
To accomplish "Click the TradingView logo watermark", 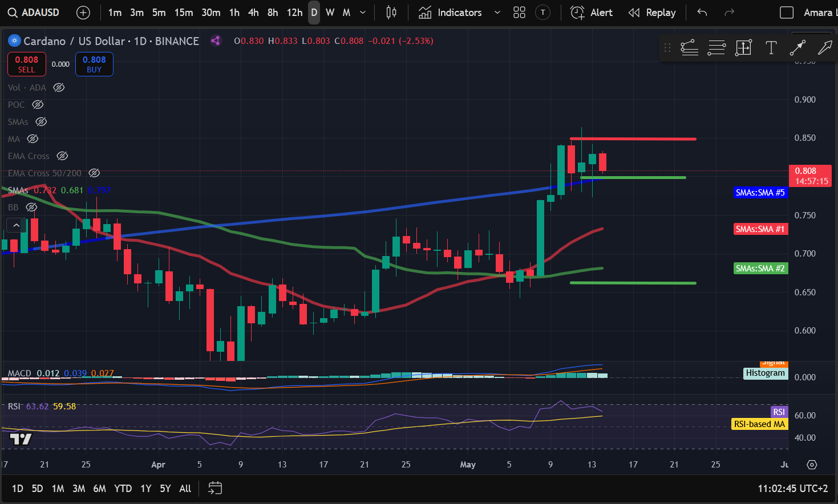I will 21,439.
